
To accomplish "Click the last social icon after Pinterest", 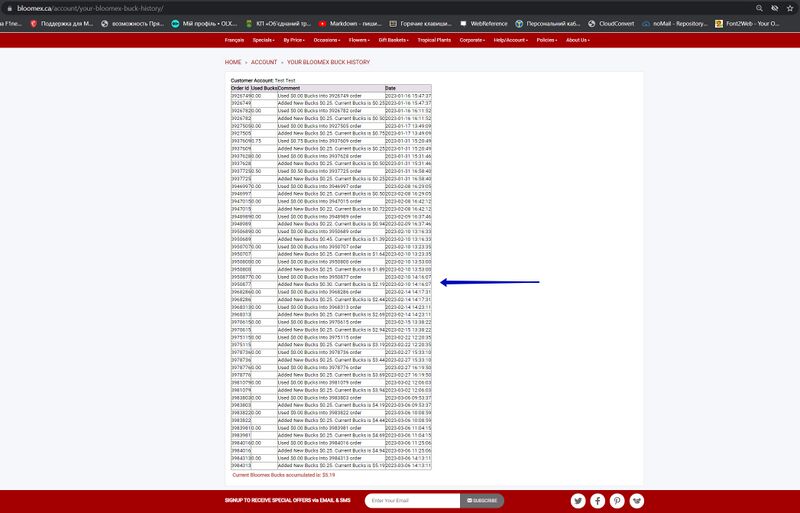I will [x=637, y=501].
